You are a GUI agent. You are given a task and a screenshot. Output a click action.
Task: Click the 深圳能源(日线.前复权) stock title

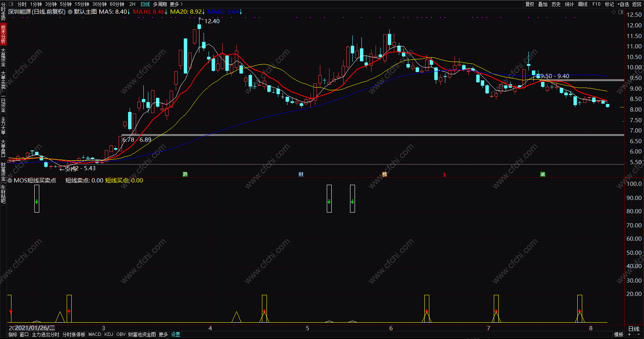point(37,12)
